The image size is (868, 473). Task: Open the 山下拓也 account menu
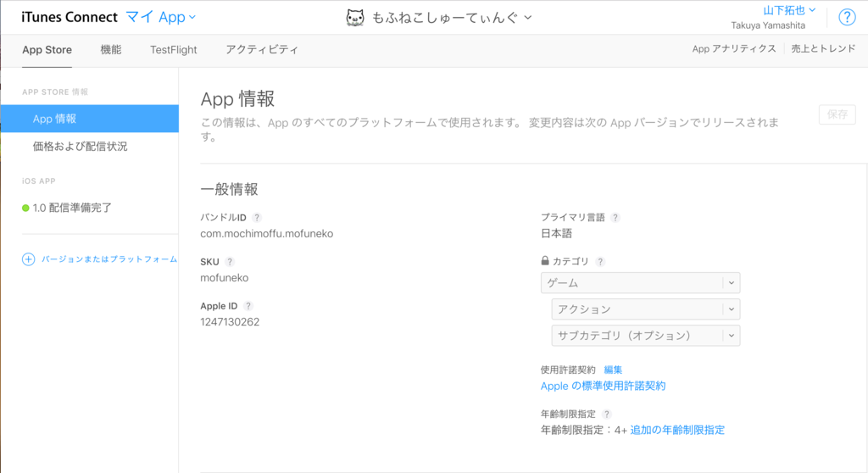coord(789,10)
